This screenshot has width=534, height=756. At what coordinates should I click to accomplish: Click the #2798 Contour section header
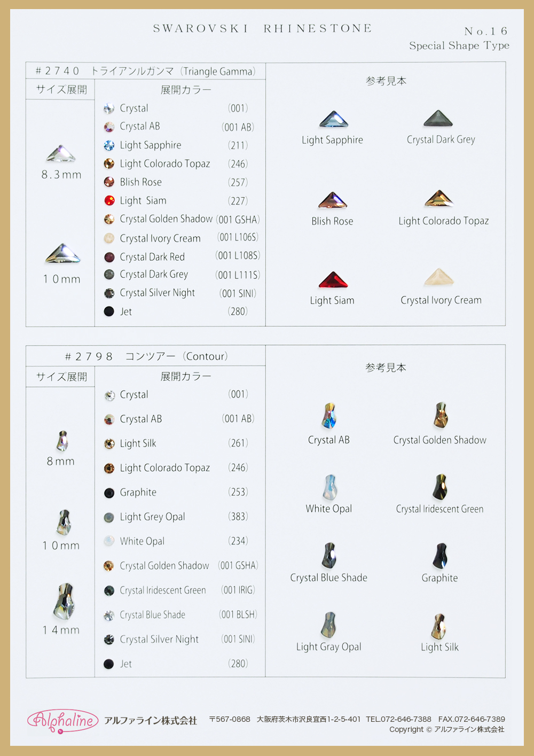click(x=146, y=356)
